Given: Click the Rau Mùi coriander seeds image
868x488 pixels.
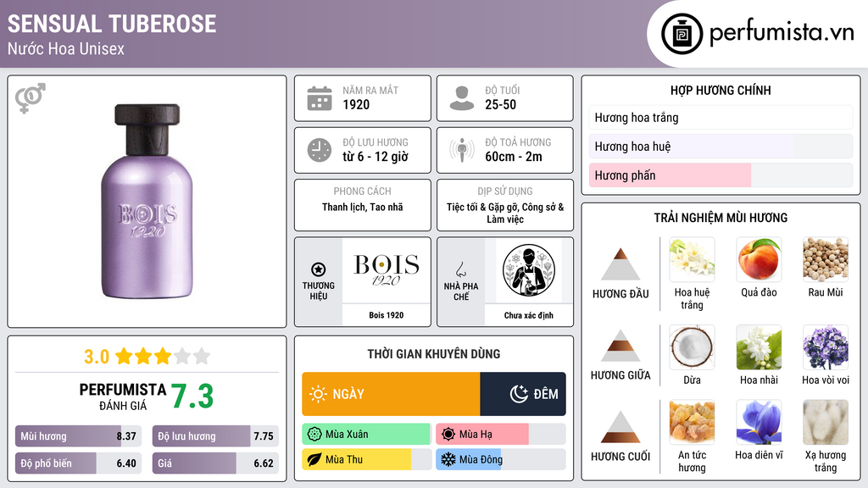Looking at the screenshot, I should (x=826, y=260).
